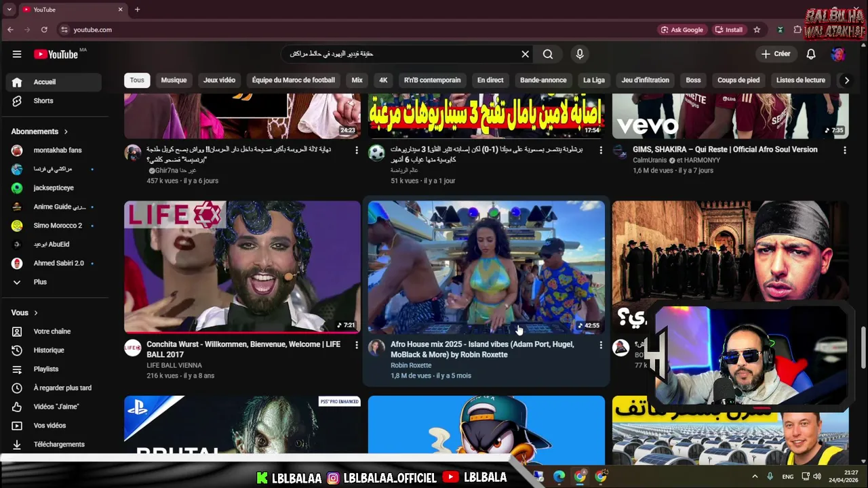Open Microsoft Edge from the taskbar
The width and height of the screenshot is (868, 488).
(559, 476)
